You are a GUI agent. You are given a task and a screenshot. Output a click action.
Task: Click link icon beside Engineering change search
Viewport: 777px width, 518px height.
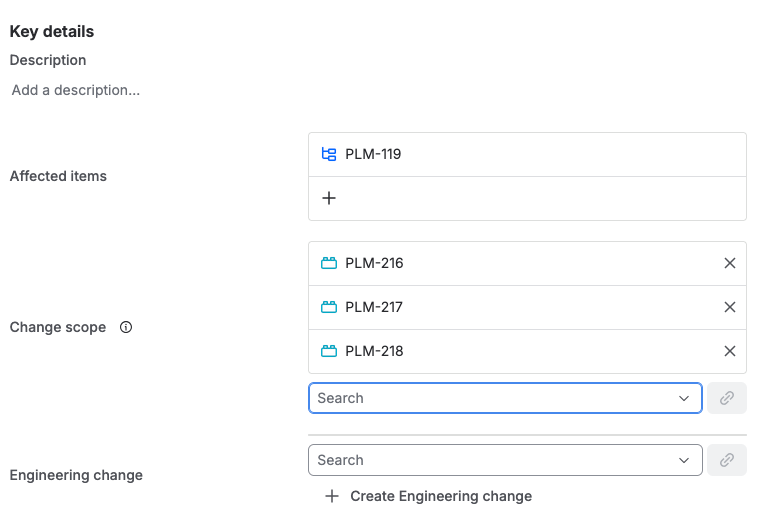tap(726, 460)
